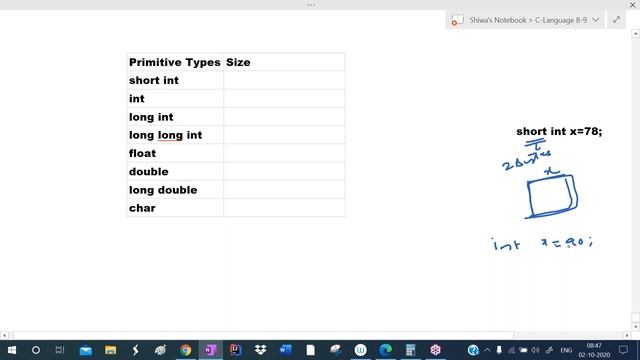Click the vertical scrollbar down arrow
The width and height of the screenshot is (640, 360).
click(x=636, y=327)
